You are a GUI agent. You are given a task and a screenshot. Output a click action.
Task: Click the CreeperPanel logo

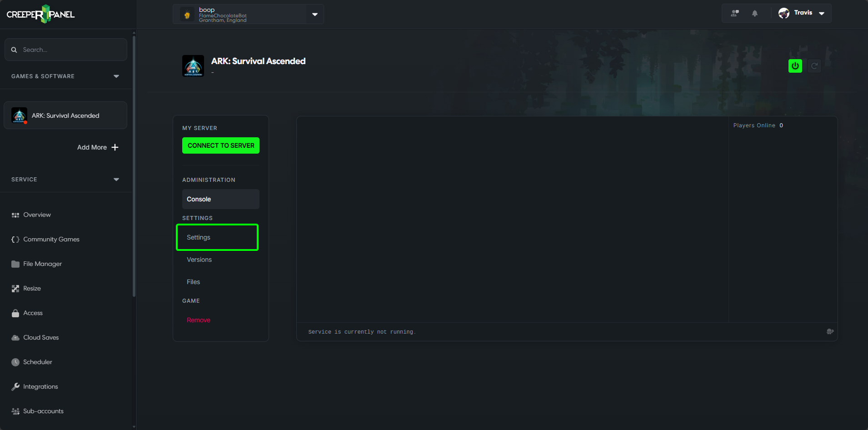[40, 14]
